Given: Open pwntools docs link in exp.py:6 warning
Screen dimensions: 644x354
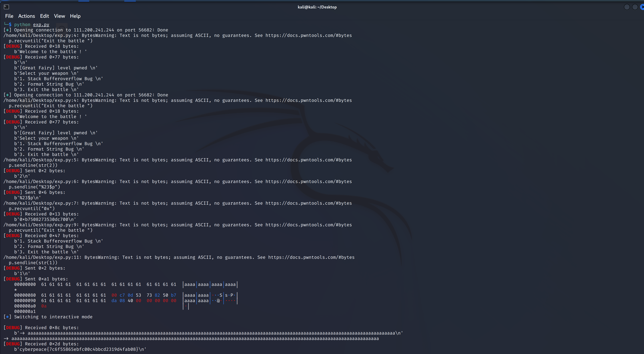Looking at the screenshot, I should point(309,181).
